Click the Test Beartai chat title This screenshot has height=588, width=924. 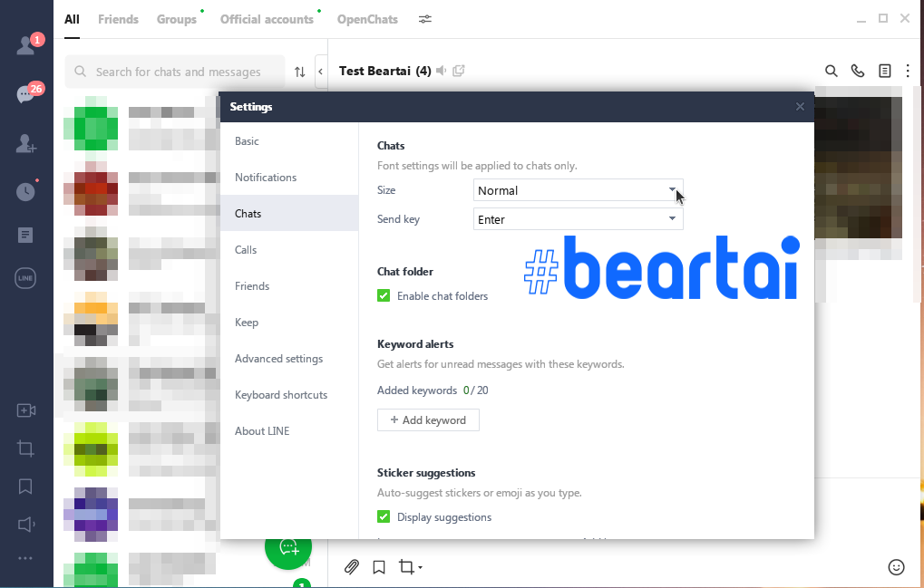tap(384, 71)
